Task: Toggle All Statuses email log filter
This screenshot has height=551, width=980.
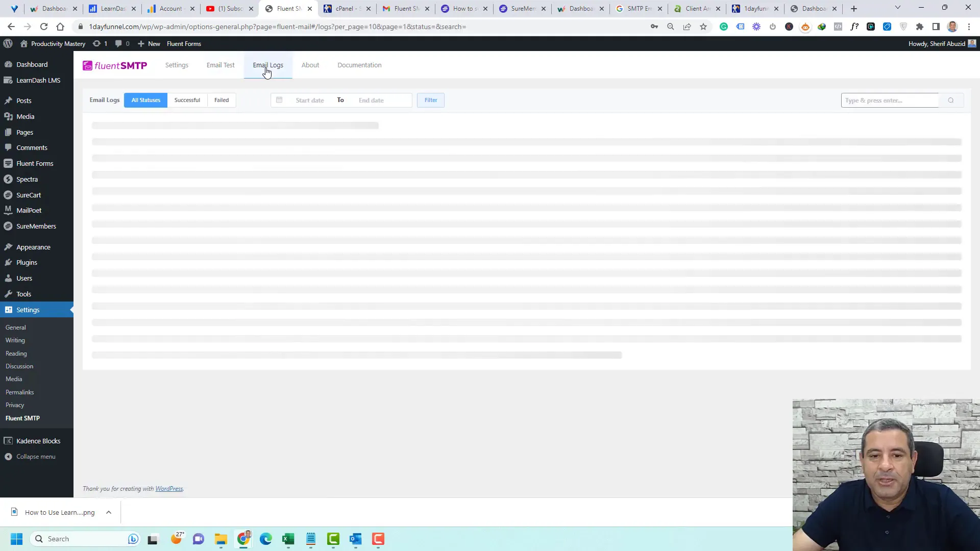Action: pos(145,99)
